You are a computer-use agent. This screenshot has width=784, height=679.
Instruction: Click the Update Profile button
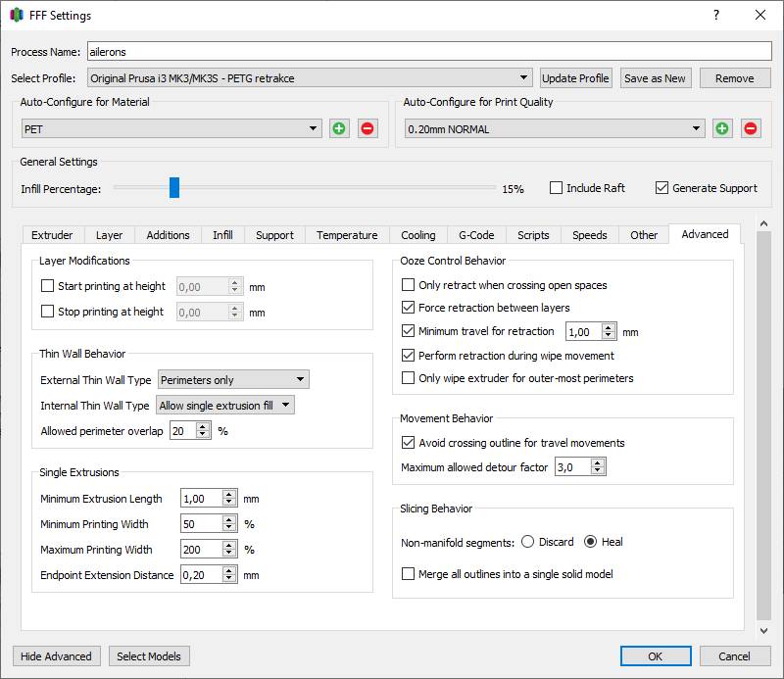pyautogui.click(x=576, y=78)
